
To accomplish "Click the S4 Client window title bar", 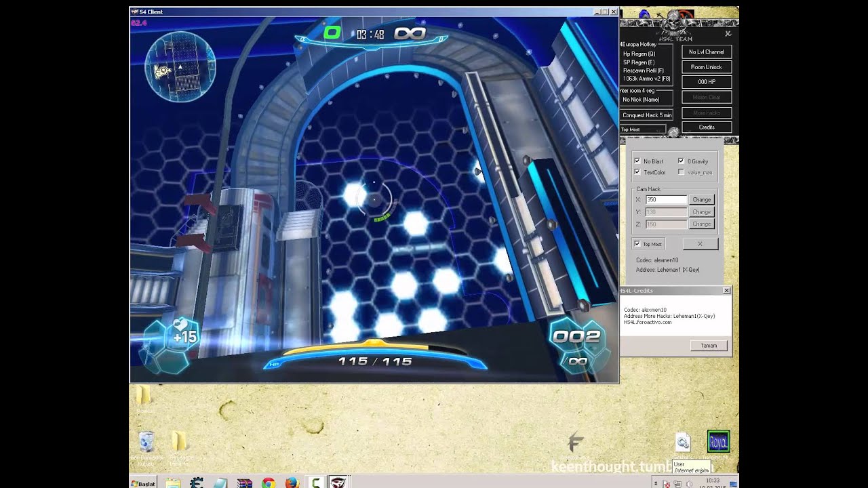I will click(374, 12).
